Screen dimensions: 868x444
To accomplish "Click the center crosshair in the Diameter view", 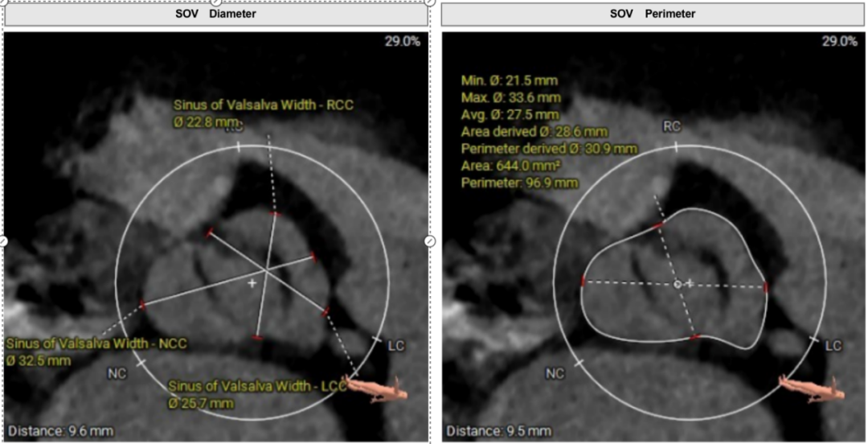I will click(x=252, y=283).
